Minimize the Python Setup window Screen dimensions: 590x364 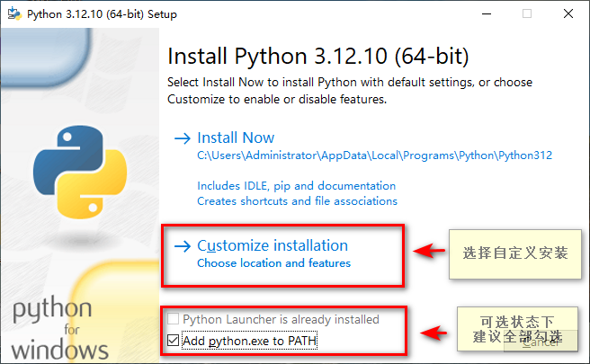tap(487, 13)
